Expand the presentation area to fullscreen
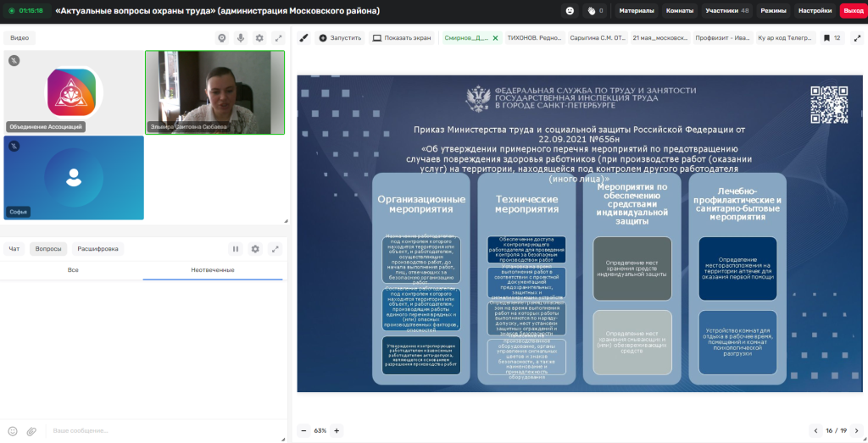This screenshot has width=868, height=443. [857, 38]
